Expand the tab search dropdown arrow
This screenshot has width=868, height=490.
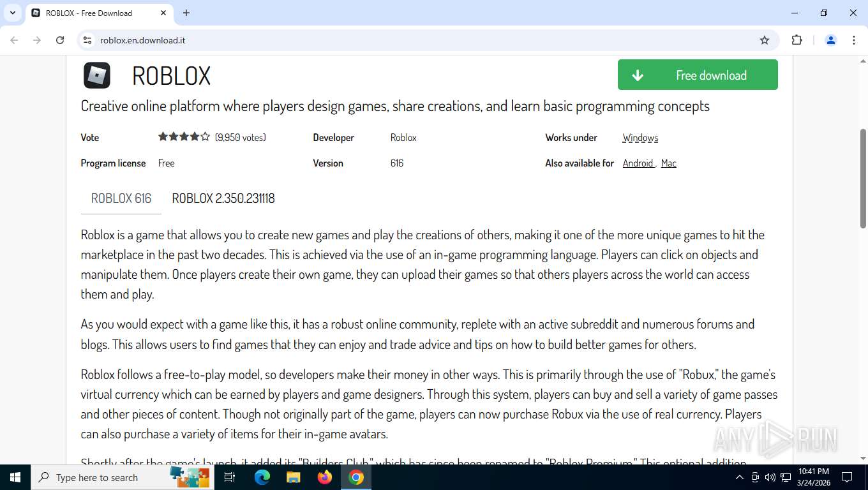coord(12,13)
